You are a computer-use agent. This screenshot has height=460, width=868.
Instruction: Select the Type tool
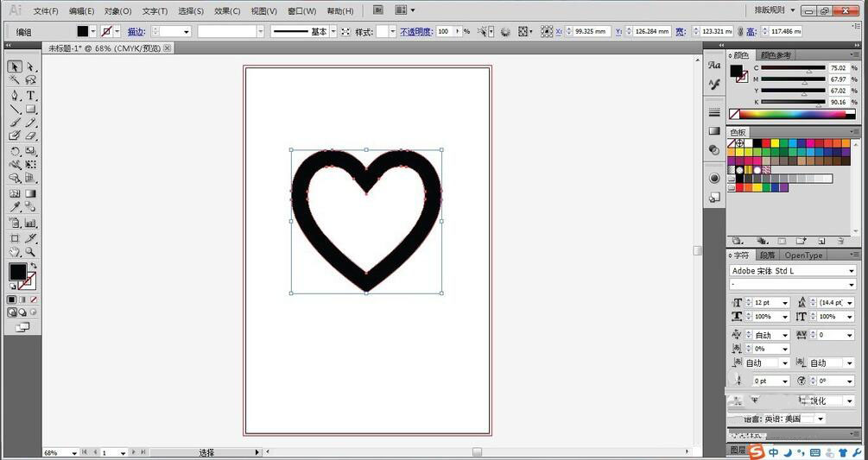click(x=30, y=95)
